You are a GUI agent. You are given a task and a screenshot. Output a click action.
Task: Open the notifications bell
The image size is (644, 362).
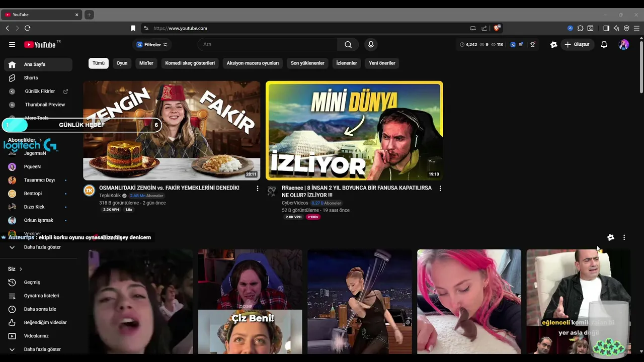pyautogui.click(x=604, y=45)
